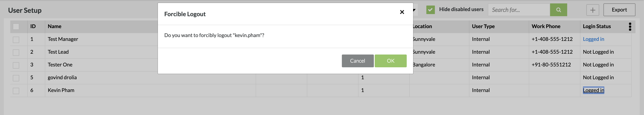Sort by the User Type column header

[483, 26]
